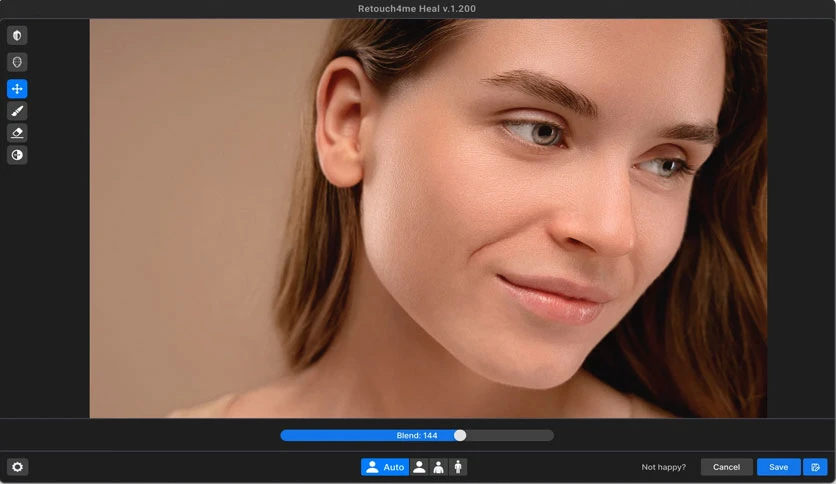
Task: Click the face mask icon
Action: pos(17,62)
